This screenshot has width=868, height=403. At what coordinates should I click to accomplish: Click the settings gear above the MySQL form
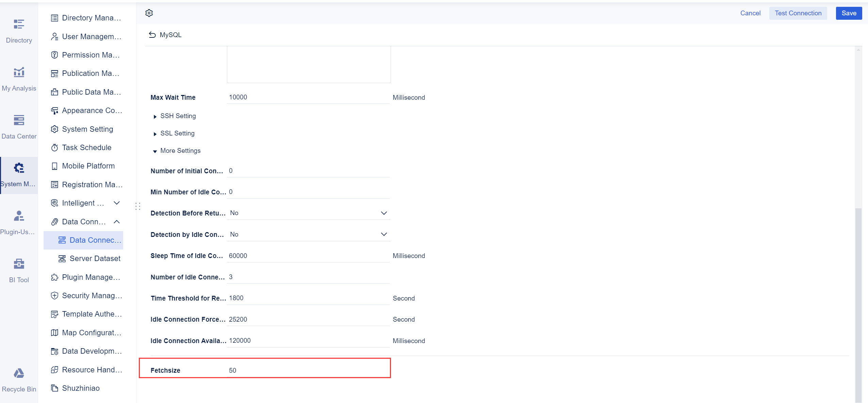149,13
